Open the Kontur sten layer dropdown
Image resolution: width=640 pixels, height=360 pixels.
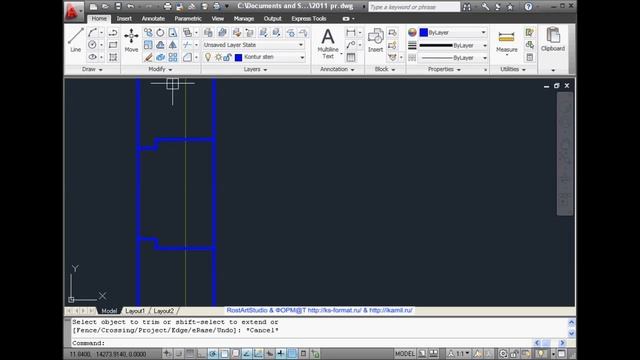click(x=253, y=57)
